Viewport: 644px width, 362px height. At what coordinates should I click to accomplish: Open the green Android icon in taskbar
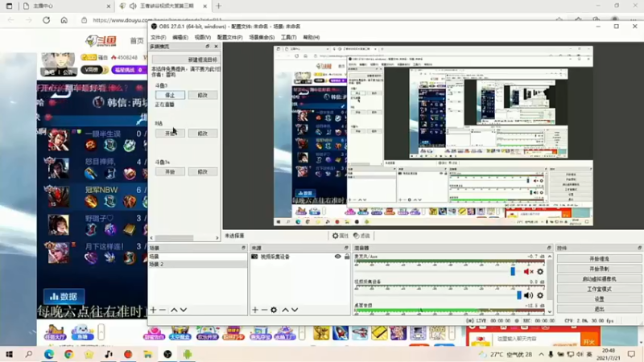tap(188, 354)
